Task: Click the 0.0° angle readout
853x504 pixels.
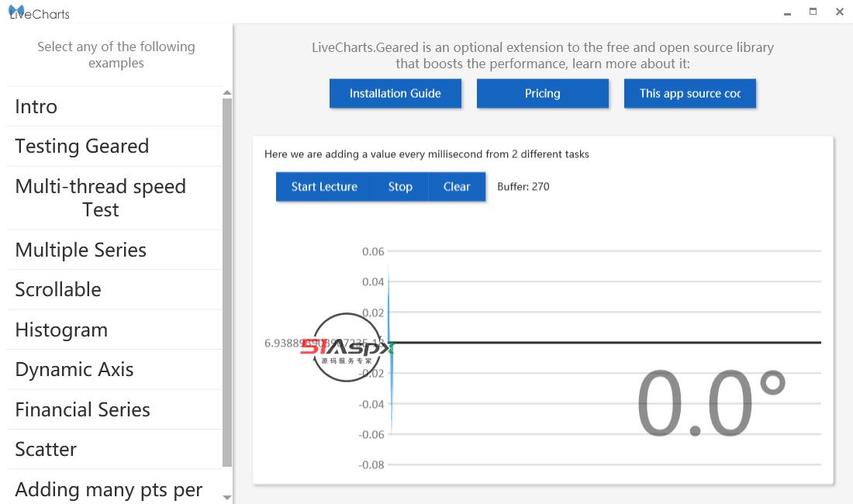Action: point(711,402)
